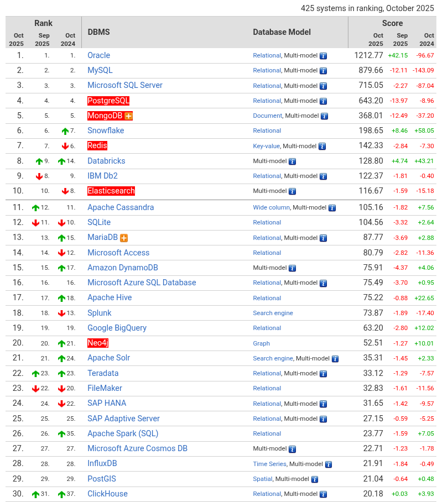Expand MongoDB's entry via its plus icon
Image resolution: width=448 pixels, height=502 pixels.
click(x=127, y=116)
